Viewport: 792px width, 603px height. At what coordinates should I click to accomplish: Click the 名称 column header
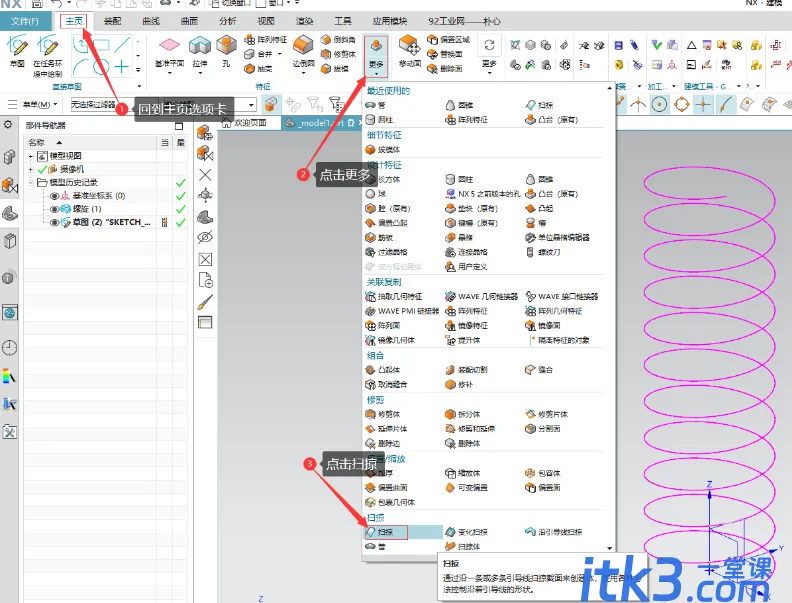pos(91,142)
